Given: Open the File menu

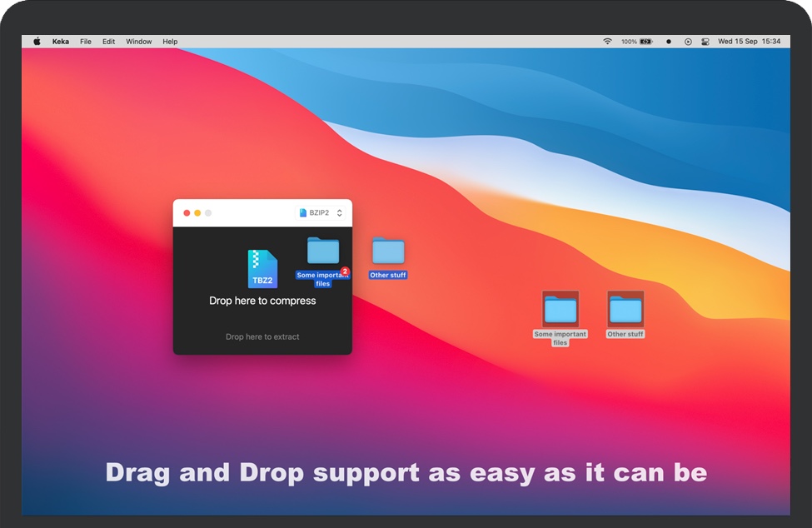Looking at the screenshot, I should [x=86, y=42].
